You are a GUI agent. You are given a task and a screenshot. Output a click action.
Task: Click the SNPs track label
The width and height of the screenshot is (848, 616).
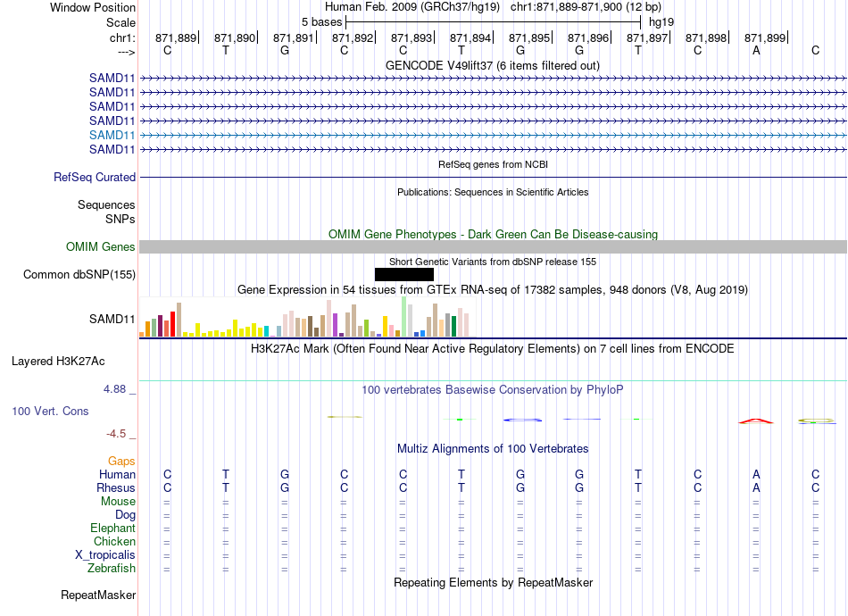(121, 219)
